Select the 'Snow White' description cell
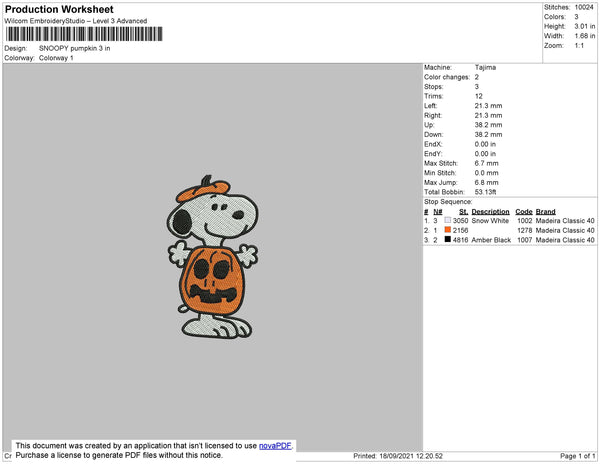The height and width of the screenshot is (464, 600). click(490, 221)
